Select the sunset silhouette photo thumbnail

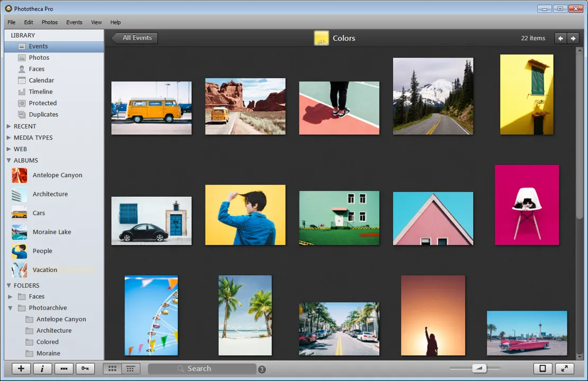pos(433,315)
